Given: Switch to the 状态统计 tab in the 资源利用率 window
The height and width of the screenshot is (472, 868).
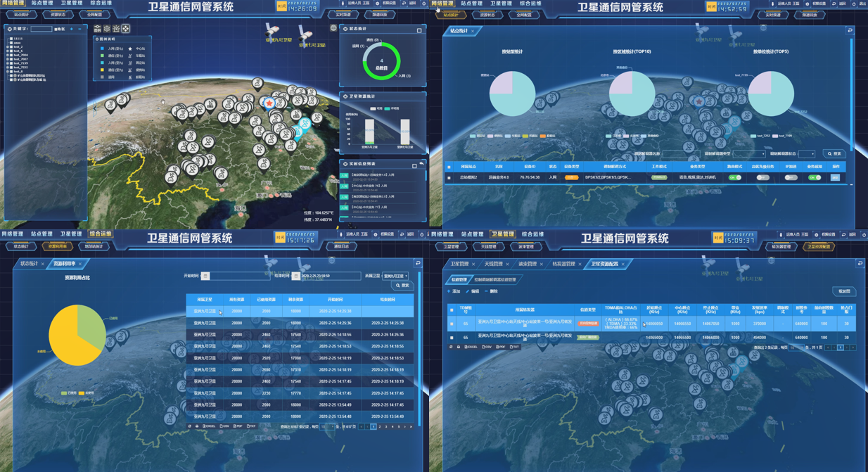Looking at the screenshot, I should 29,264.
